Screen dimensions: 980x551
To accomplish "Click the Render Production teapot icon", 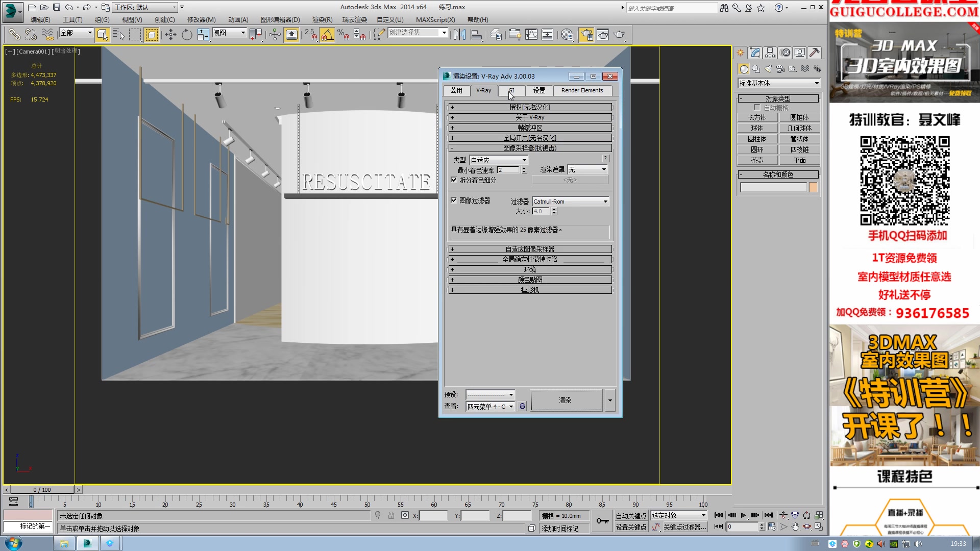I will coord(619,35).
